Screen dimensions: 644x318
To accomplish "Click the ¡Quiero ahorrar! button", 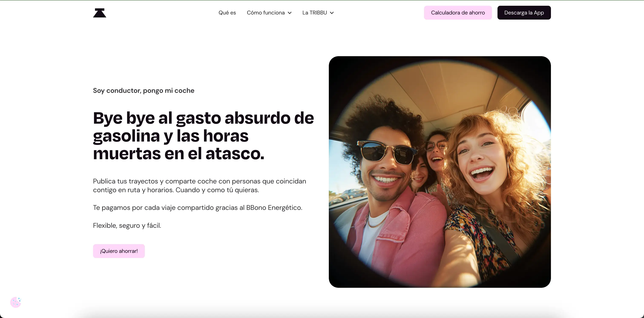I will coord(119,251).
